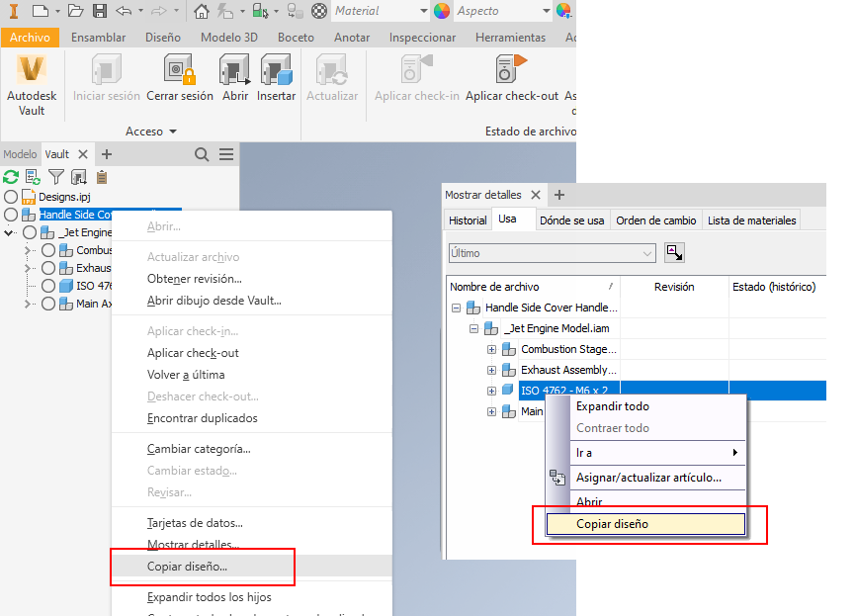Add a tab next to Mostrar detalles
Viewport: 856px width, 616px height.
[559, 195]
